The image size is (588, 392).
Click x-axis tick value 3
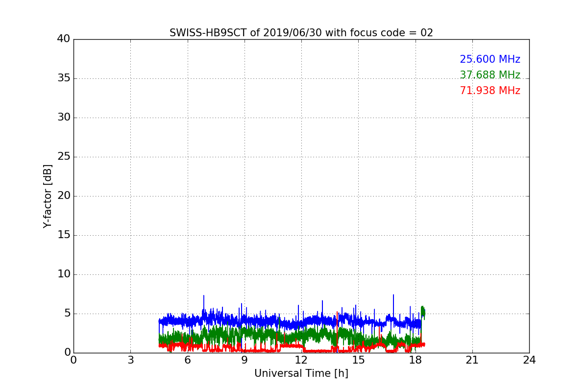130,360
